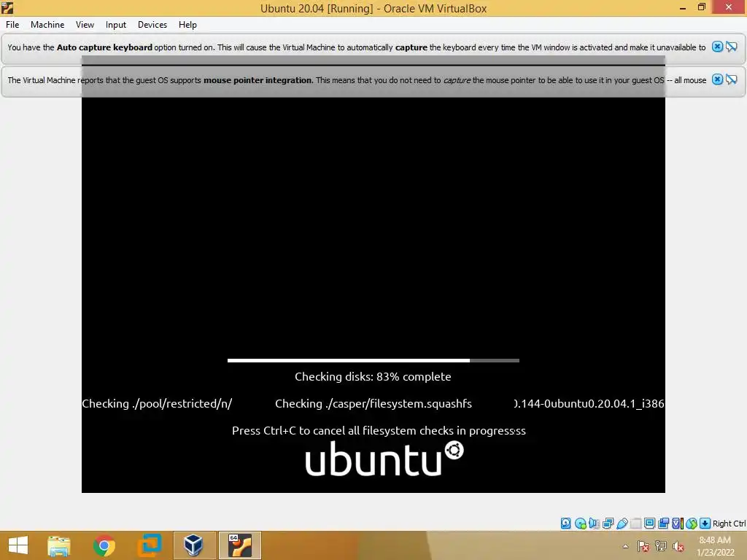The width and height of the screenshot is (747, 560).
Task: Click the hard disk activity status icon
Action: coord(565,524)
